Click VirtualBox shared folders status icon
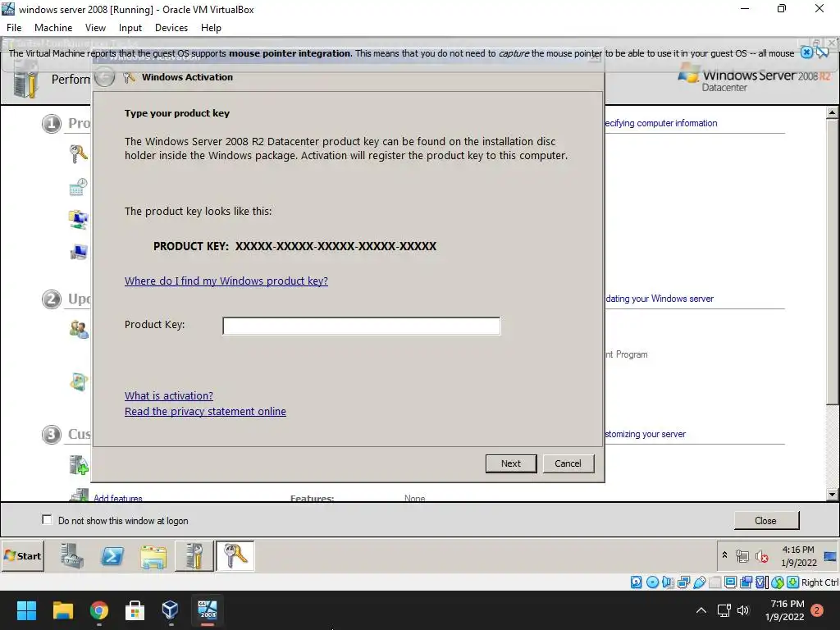The height and width of the screenshot is (630, 840). tap(714, 582)
